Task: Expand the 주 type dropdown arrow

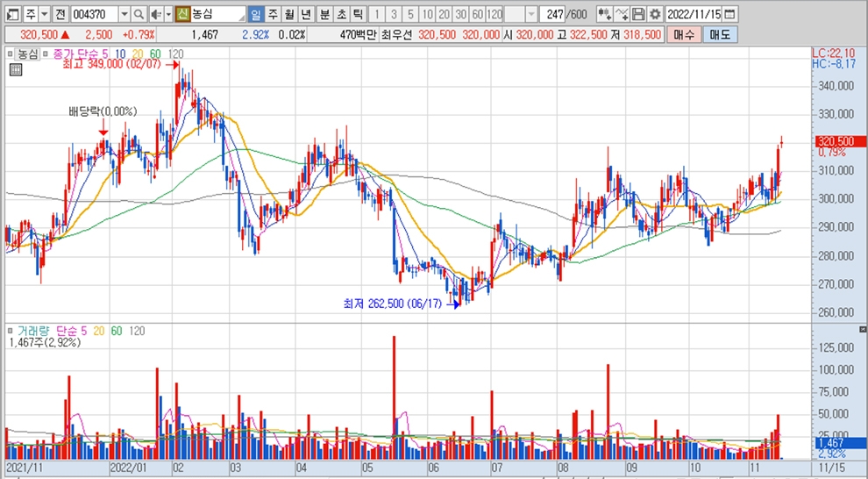Action: [44, 15]
